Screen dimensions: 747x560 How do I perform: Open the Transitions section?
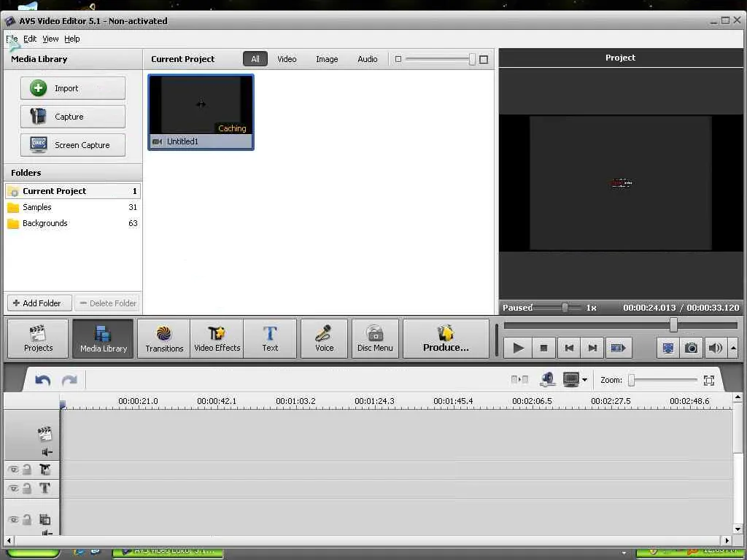click(x=164, y=338)
